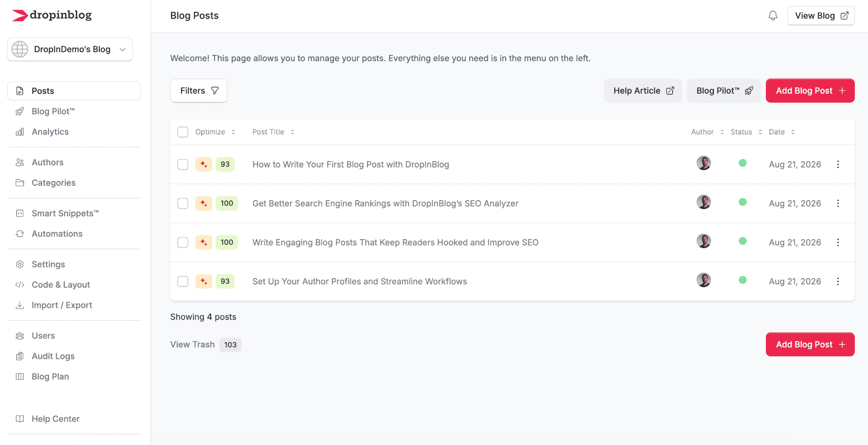Click the sparkle icon for 'Set Up Your Author Profiles' row
This screenshot has height=445, width=868.
point(204,281)
